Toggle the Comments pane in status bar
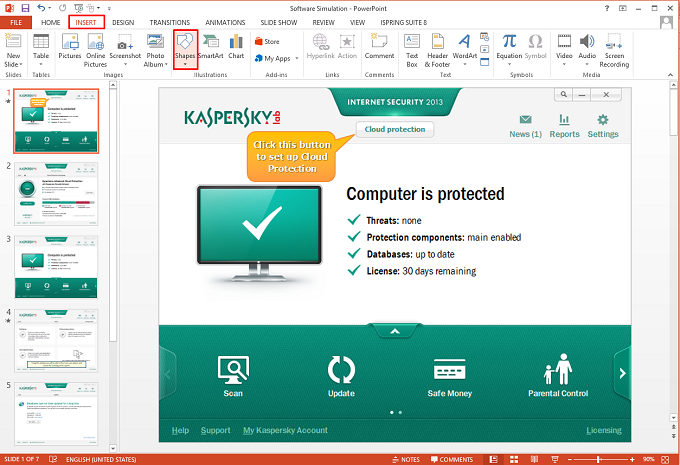Image resolution: width=680 pixels, height=465 pixels. (x=452, y=459)
